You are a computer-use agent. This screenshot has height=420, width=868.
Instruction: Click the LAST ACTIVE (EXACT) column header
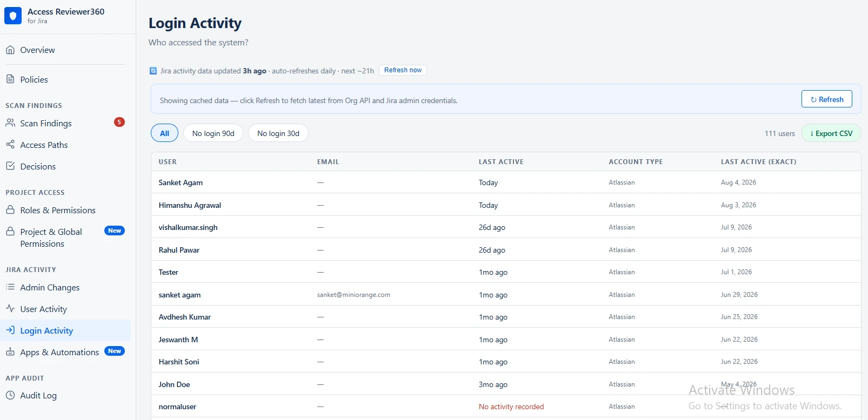758,162
